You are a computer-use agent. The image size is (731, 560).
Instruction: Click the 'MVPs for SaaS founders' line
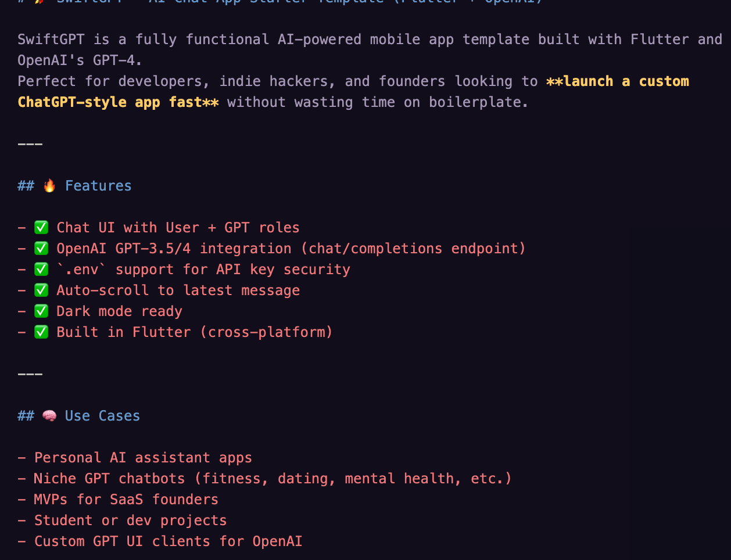click(x=126, y=500)
